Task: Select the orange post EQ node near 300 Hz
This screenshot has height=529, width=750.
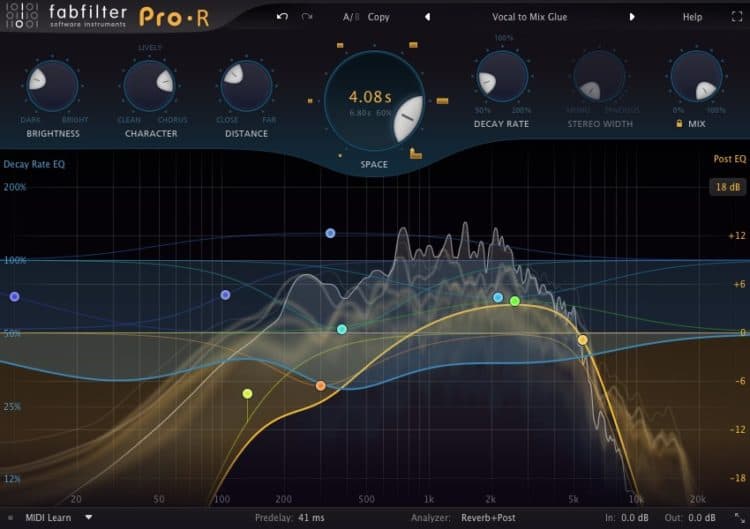Action: pyautogui.click(x=320, y=386)
